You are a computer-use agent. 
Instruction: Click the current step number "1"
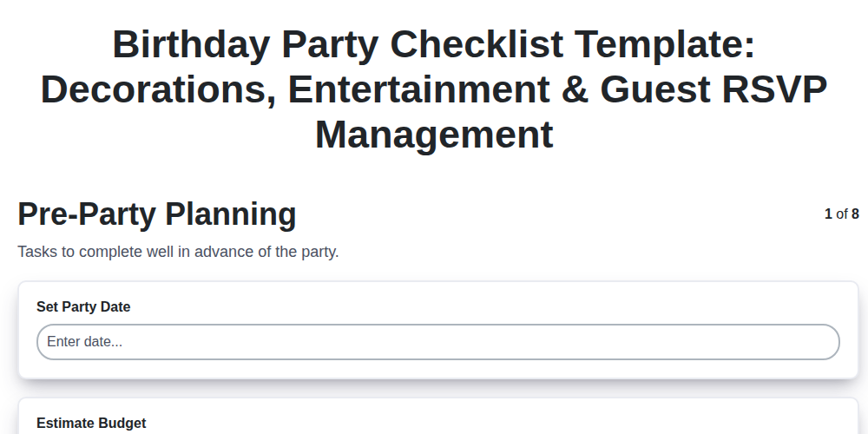(x=828, y=214)
